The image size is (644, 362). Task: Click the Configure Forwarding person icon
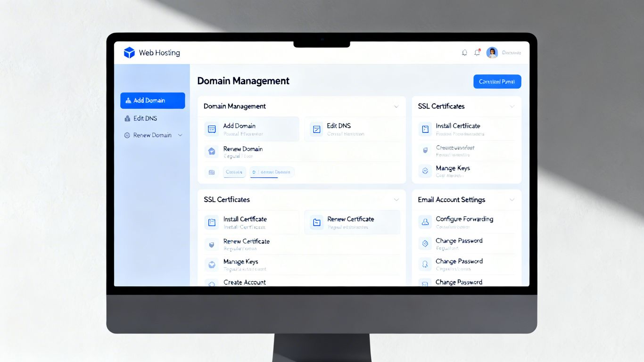425,222
